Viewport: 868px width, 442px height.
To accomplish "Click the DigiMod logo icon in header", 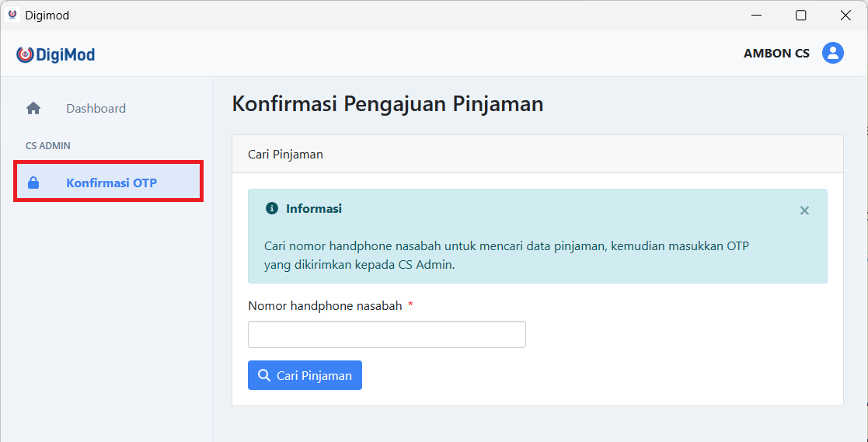I will point(25,54).
